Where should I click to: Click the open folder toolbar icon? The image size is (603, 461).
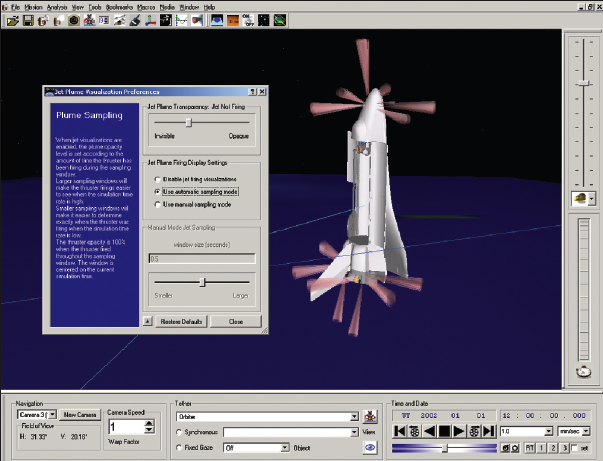(12, 20)
